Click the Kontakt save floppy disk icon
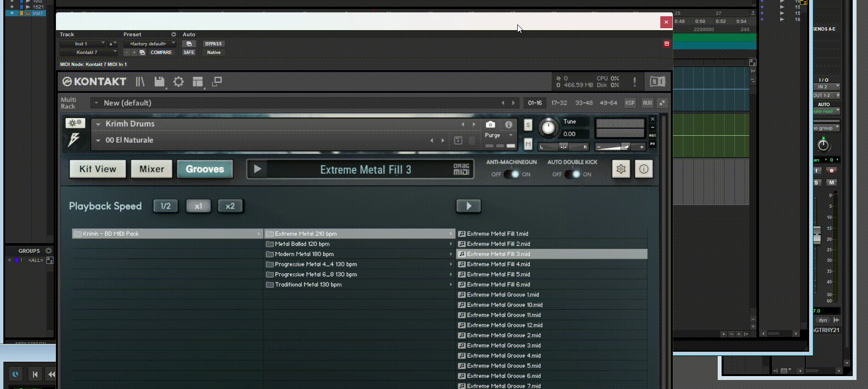This screenshot has height=389, width=868. click(159, 82)
